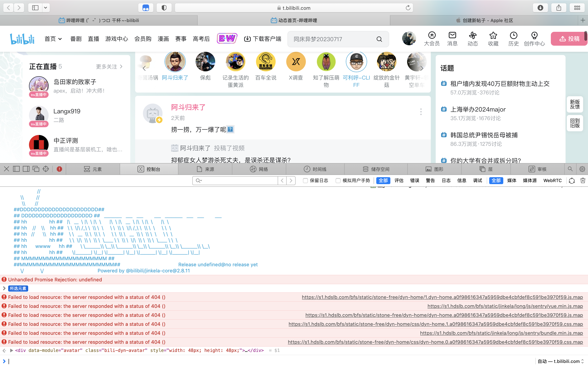Open the inspector settings gear
This screenshot has height=367, width=588.
[x=582, y=169]
